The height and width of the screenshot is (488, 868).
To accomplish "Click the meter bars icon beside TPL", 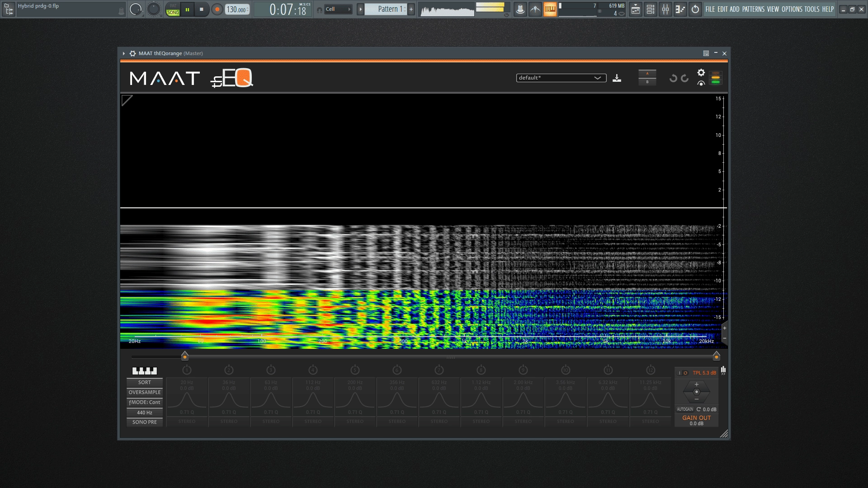I will click(x=723, y=371).
